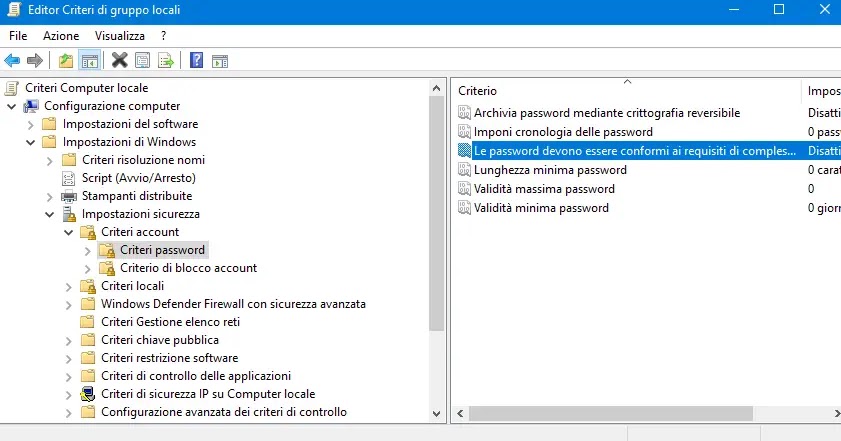Open the Visualizza menu

coord(120,35)
